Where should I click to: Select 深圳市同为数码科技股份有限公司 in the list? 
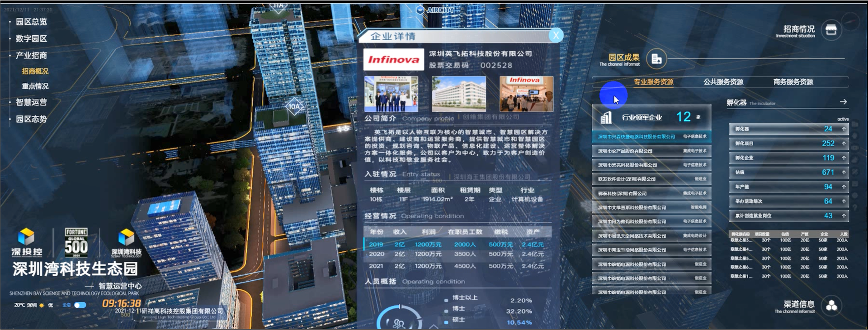[651, 221]
